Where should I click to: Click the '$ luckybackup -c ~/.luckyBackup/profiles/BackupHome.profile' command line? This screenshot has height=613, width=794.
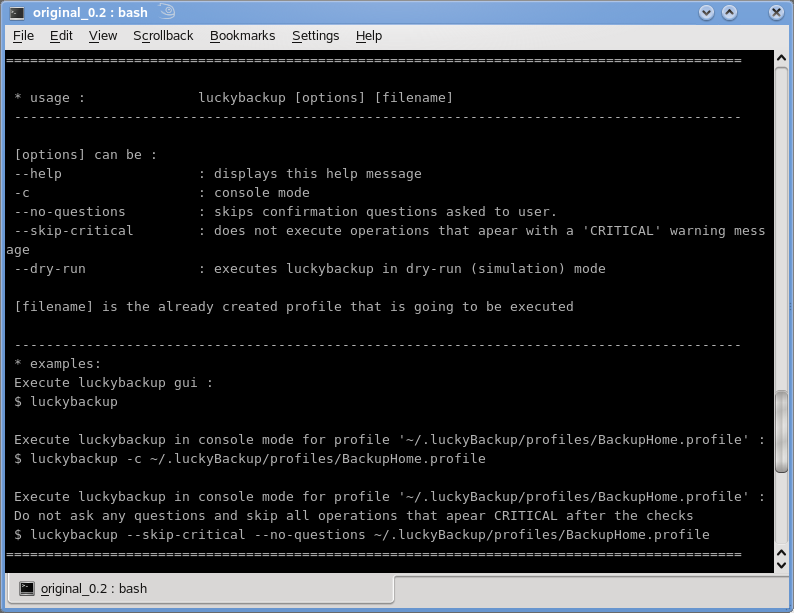coord(250,459)
